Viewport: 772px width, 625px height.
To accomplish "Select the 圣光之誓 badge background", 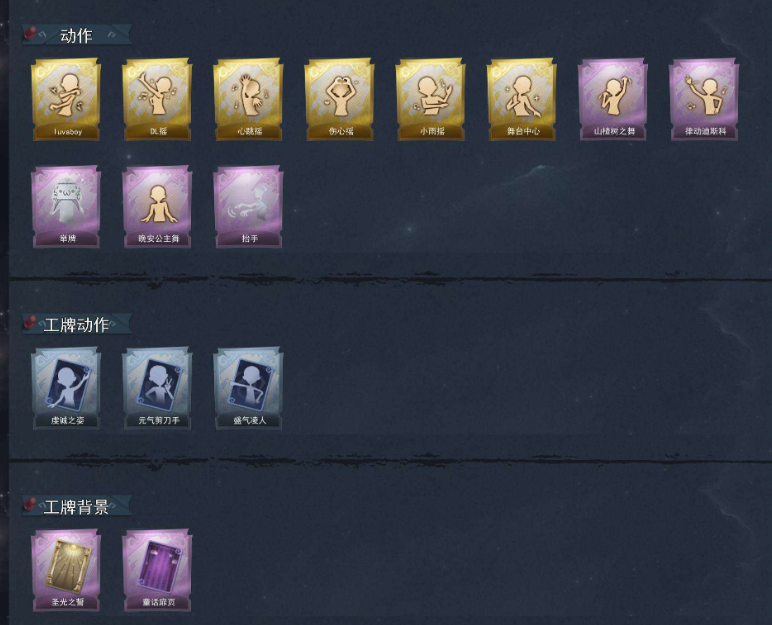I will [x=66, y=570].
